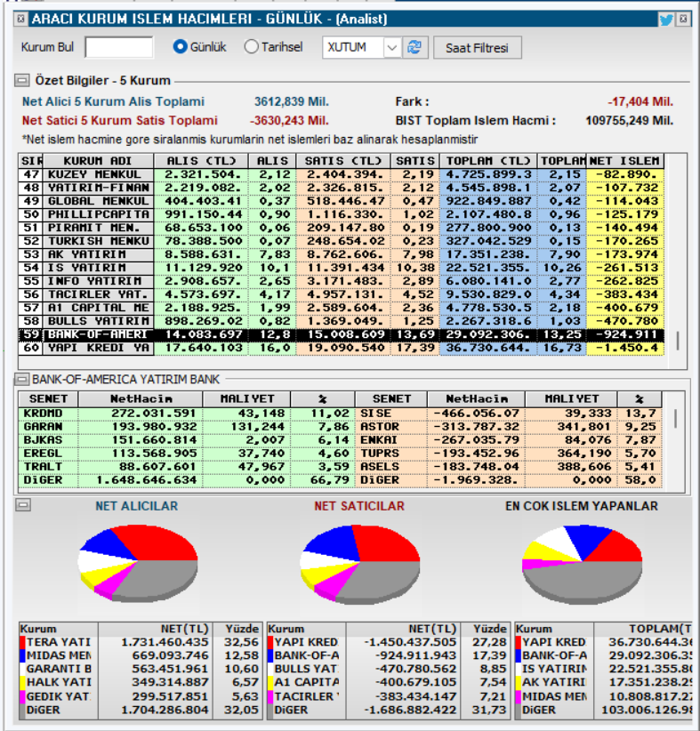Collapse the BANK-OF-AMERICA YATIRIM BANK section

[x=21, y=380]
